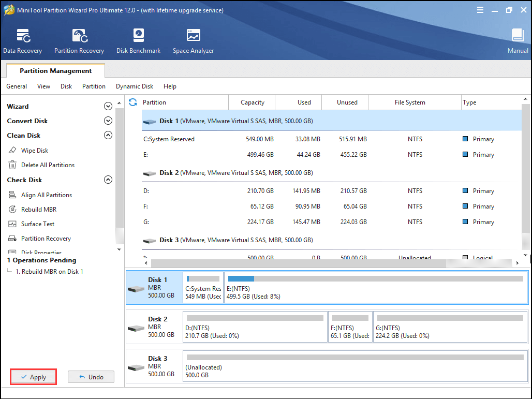Expand the Convert Disk section
532x399 pixels.
pos(108,121)
